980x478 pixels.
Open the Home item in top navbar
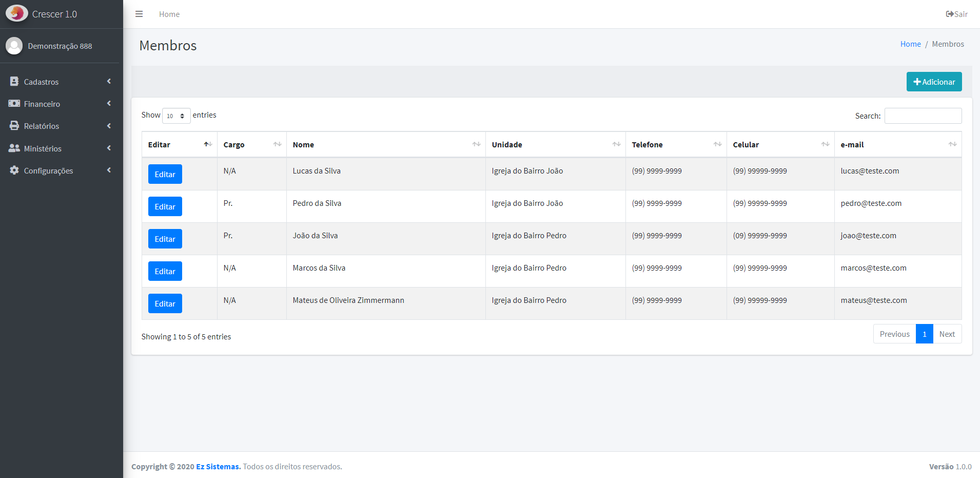tap(169, 14)
